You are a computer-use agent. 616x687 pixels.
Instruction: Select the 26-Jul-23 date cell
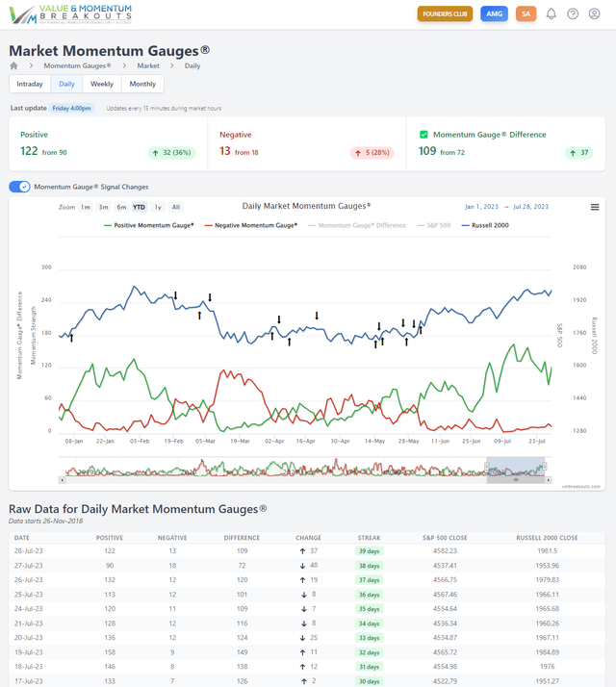click(x=29, y=579)
